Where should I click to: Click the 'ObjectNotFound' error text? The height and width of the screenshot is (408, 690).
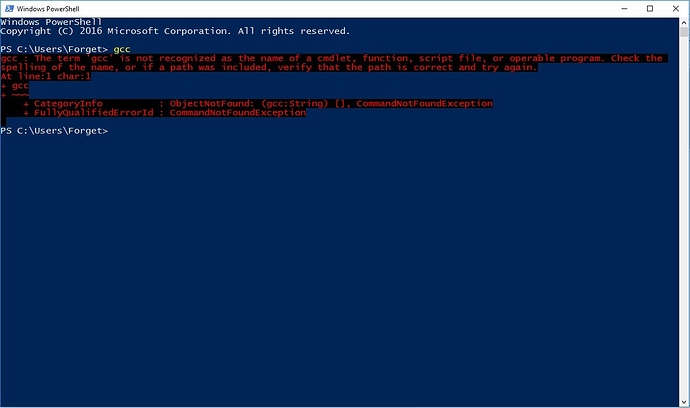pyautogui.click(x=209, y=103)
